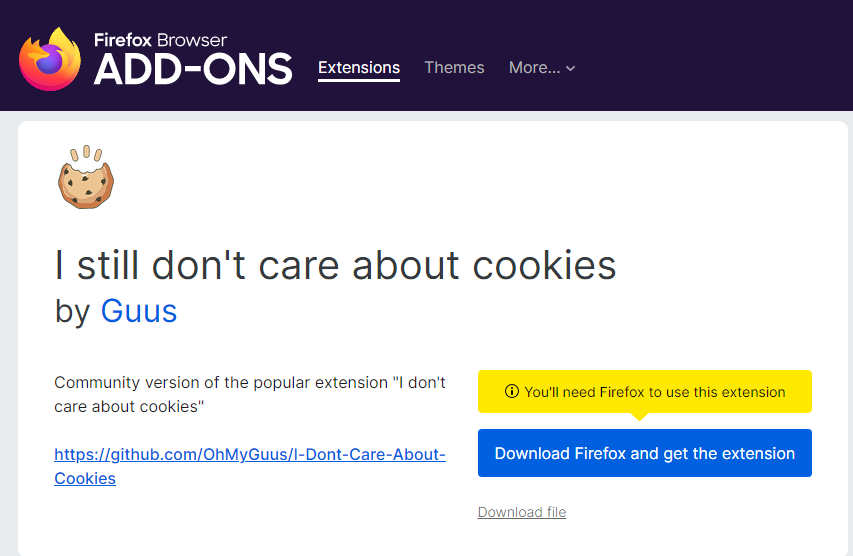
Task: Click the word 'by' before the author name
Action: (73, 311)
